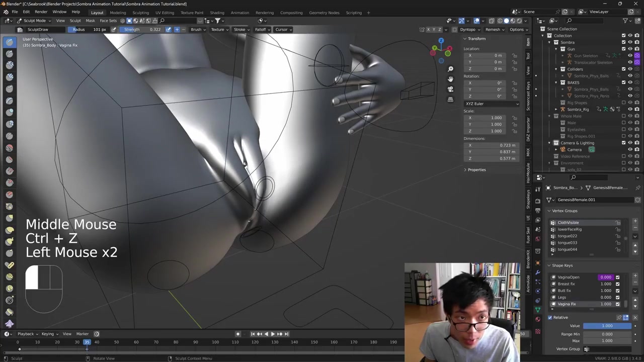The height and width of the screenshot is (362, 644).
Task: Click the Falloff button in header
Action: [x=262, y=29]
